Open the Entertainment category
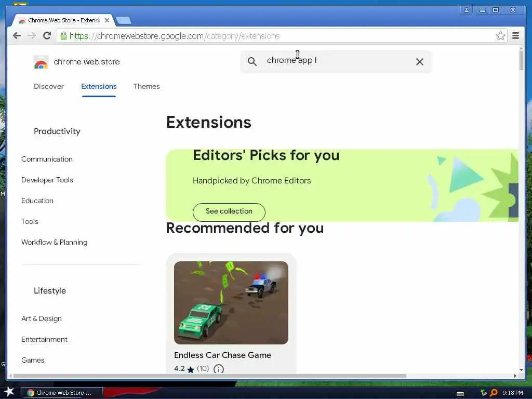532x399 pixels. coord(45,339)
